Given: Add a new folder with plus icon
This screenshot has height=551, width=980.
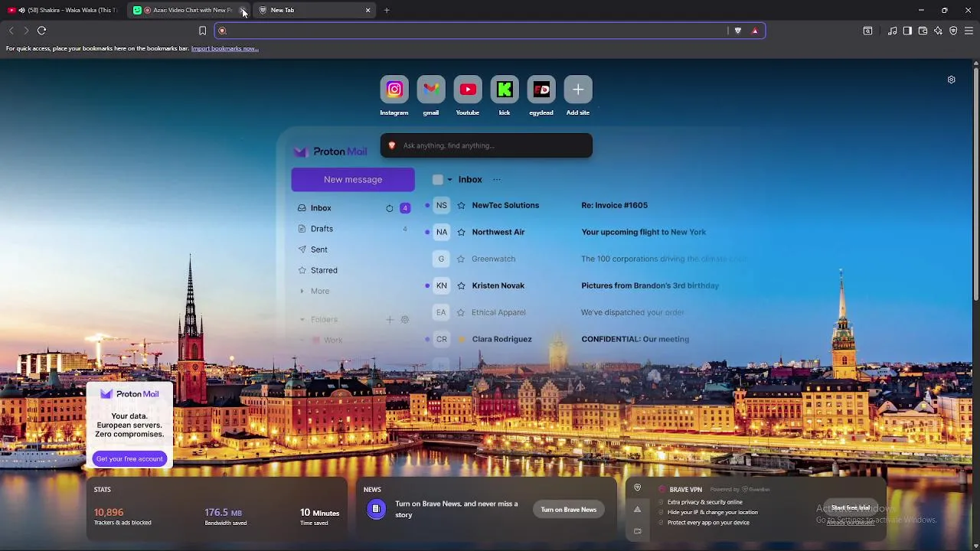Looking at the screenshot, I should tap(390, 319).
